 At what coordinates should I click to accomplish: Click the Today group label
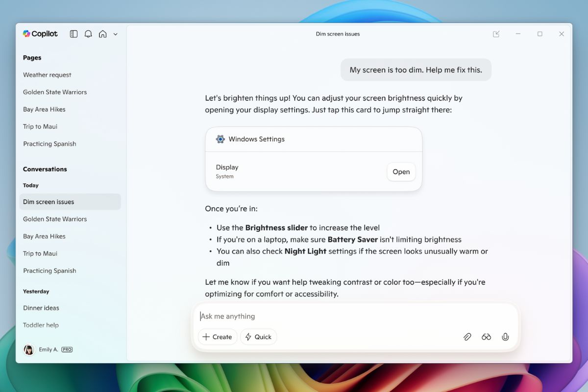coord(31,185)
